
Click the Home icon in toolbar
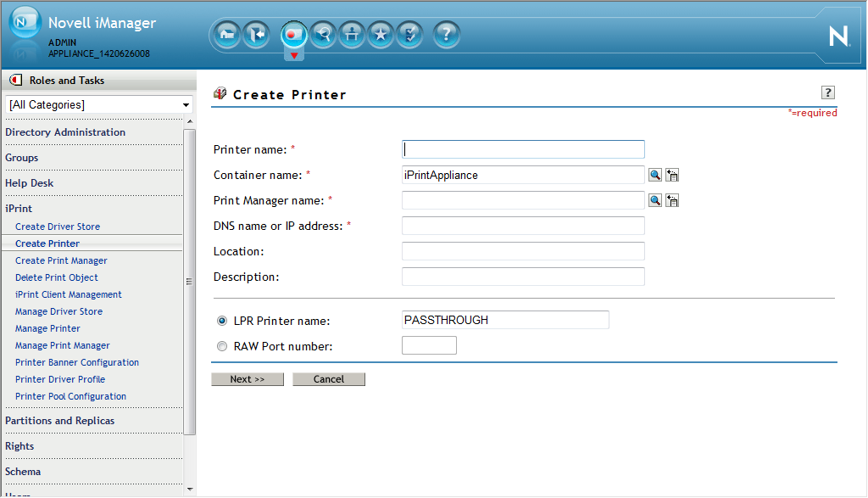[227, 35]
